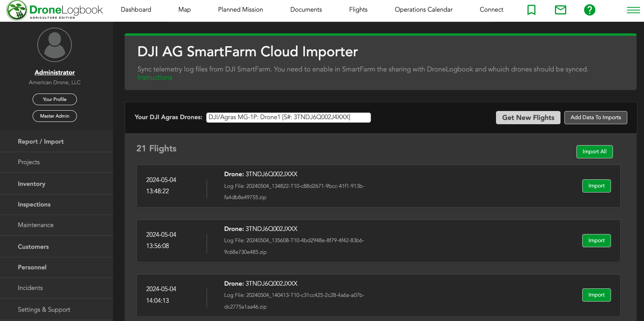The height and width of the screenshot is (321, 644).
Task: Expand Inspections sidebar section
Action: (x=56, y=205)
